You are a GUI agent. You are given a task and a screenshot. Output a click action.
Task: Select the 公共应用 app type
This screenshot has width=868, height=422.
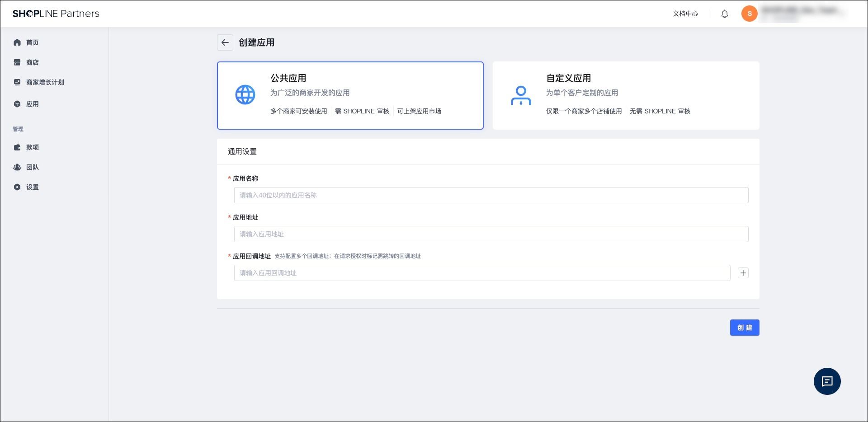coord(350,95)
